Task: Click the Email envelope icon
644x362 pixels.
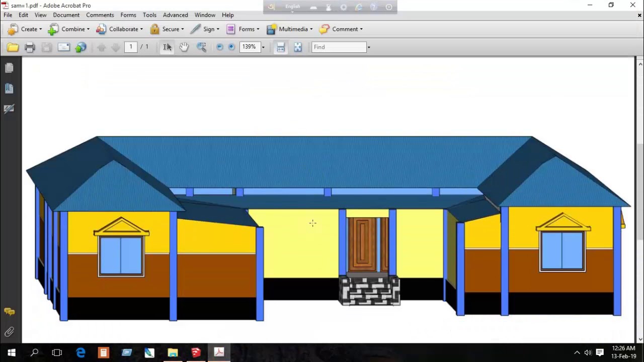Action: [x=64, y=47]
